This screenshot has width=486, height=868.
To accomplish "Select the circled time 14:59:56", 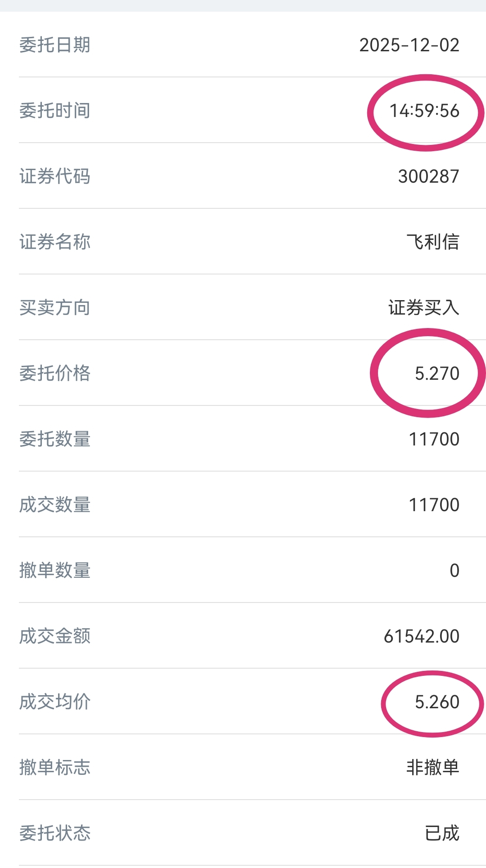I will pyautogui.click(x=424, y=111).
